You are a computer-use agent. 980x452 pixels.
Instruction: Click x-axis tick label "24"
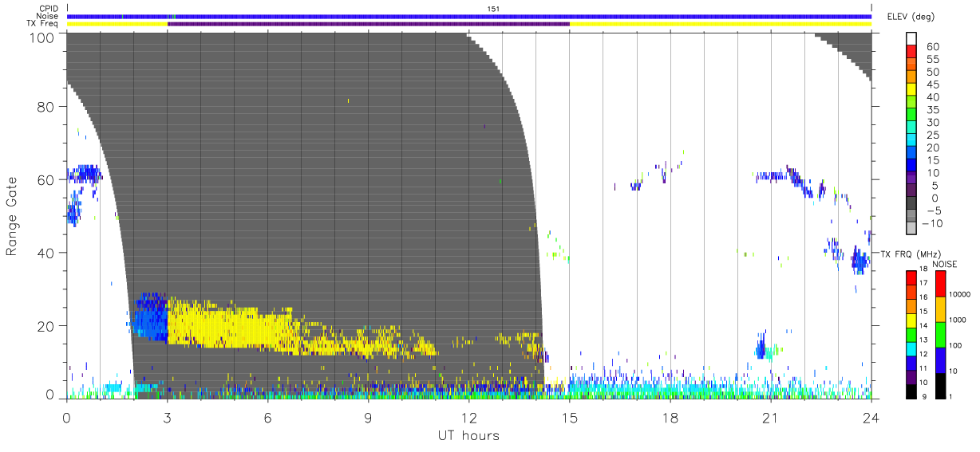click(x=871, y=417)
